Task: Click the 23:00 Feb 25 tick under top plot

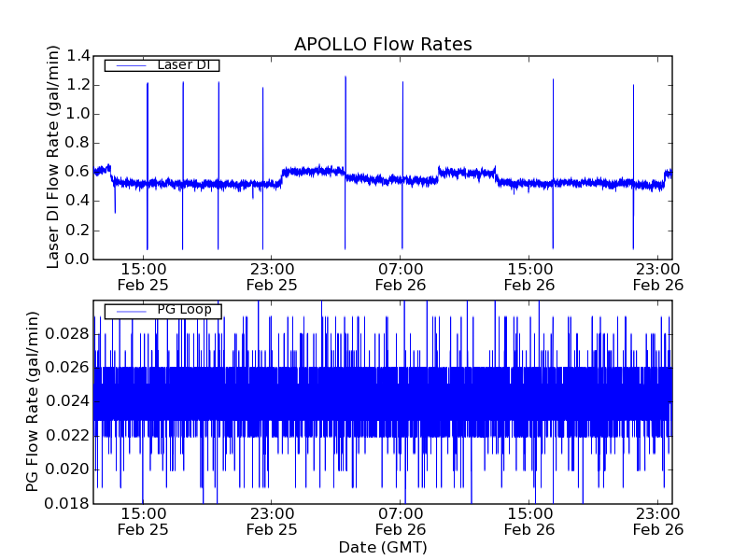Action: tap(272, 276)
